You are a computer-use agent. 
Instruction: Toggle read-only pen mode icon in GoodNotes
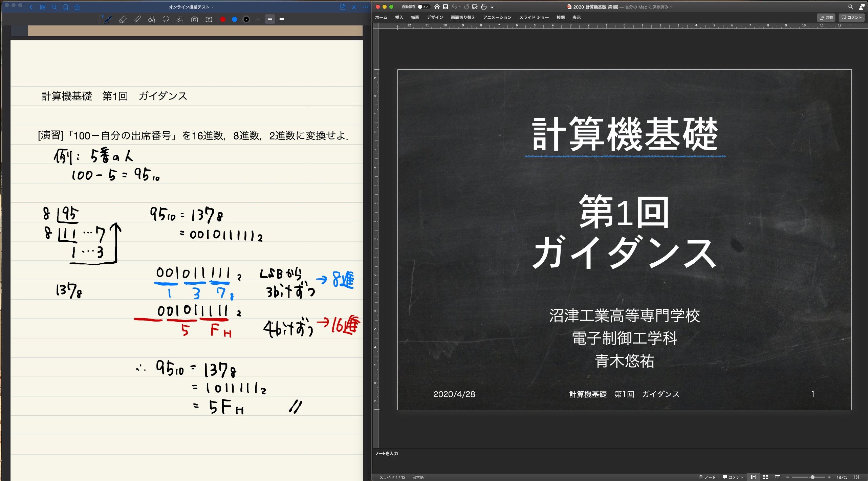354,7
